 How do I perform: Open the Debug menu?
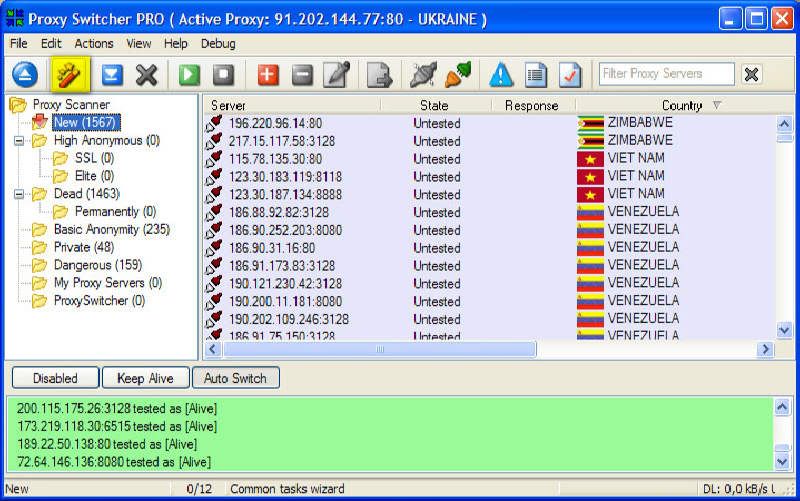coord(218,44)
